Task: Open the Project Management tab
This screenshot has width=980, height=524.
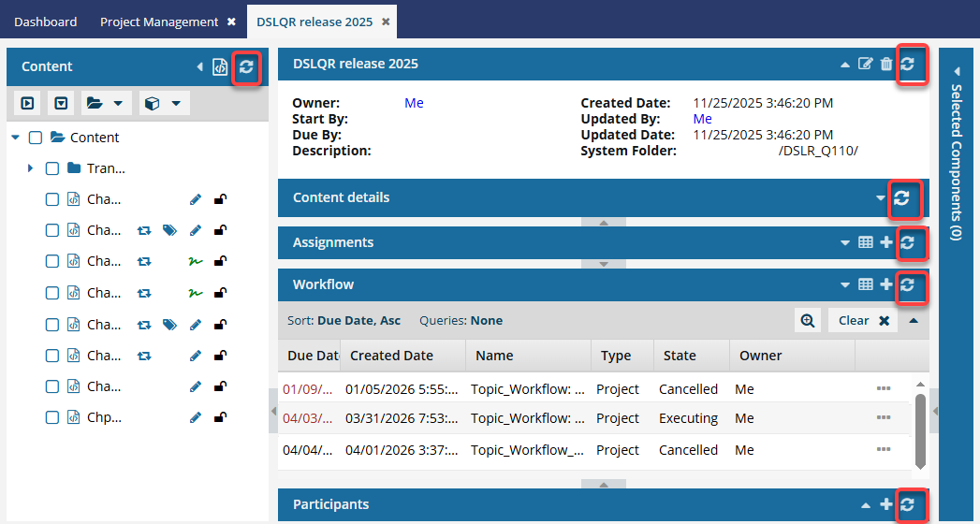Action: [x=159, y=22]
